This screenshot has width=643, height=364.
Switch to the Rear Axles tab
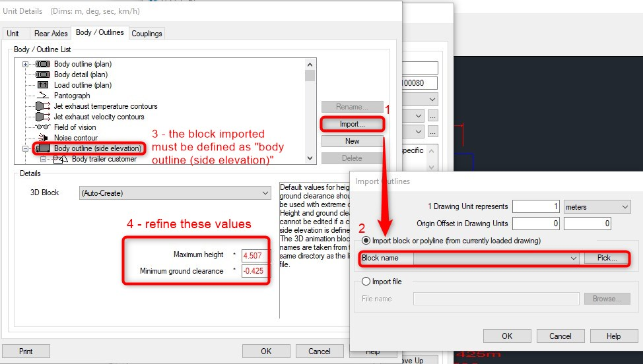[x=51, y=34]
